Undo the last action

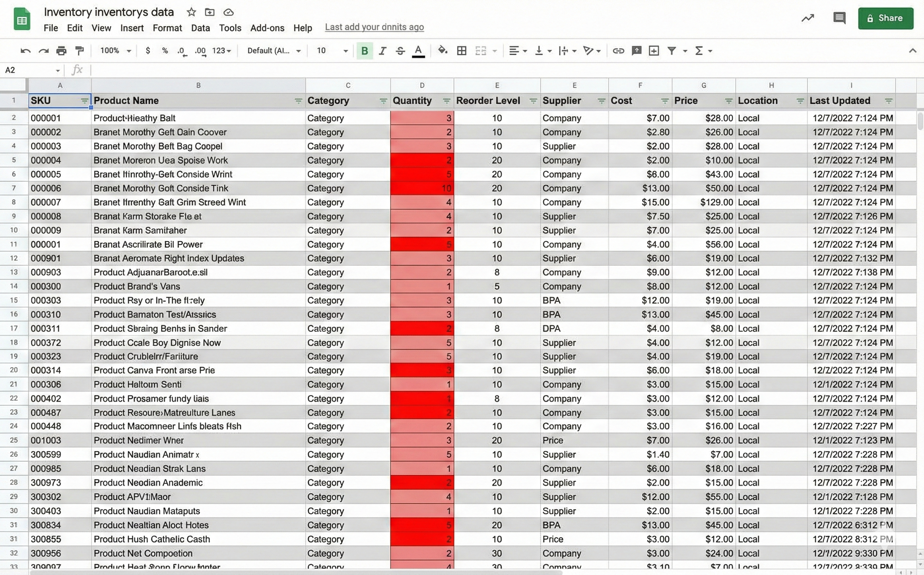coord(25,51)
